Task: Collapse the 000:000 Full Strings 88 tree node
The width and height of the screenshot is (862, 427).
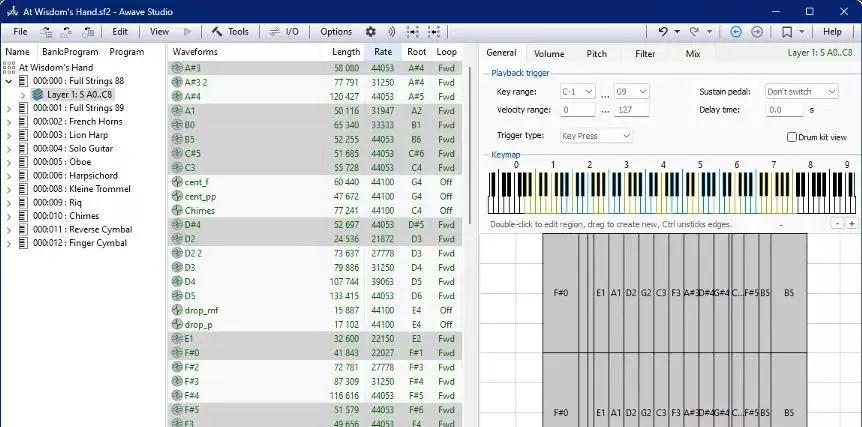Action: tap(9, 81)
